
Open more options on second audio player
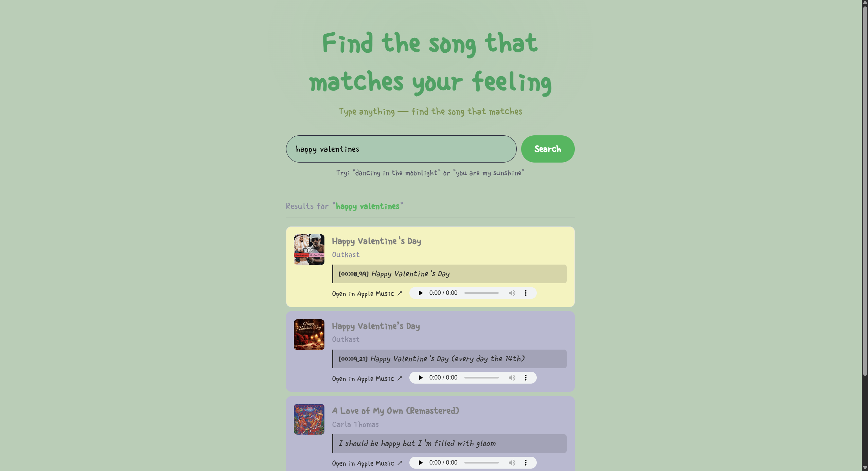coord(526,377)
